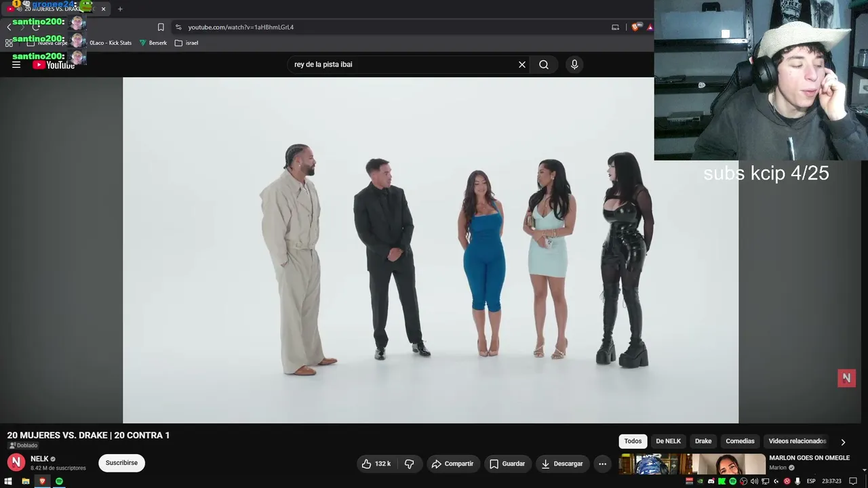Switch input language from ESP

[x=811, y=481]
